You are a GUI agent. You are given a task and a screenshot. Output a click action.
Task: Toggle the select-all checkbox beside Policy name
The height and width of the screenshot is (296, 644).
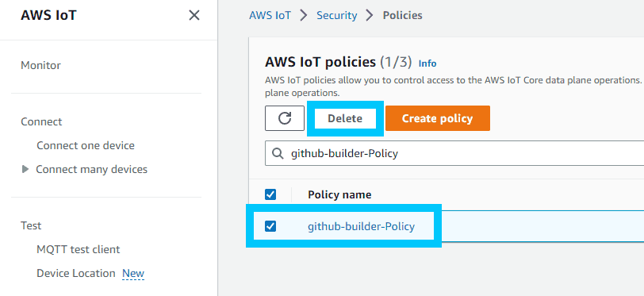click(270, 194)
